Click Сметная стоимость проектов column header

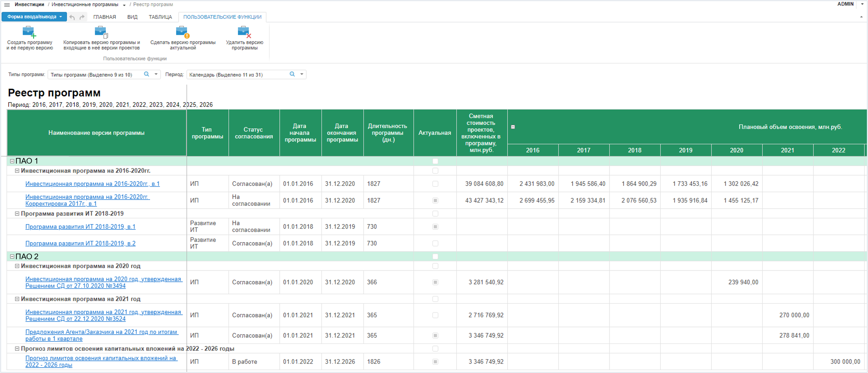pos(481,133)
